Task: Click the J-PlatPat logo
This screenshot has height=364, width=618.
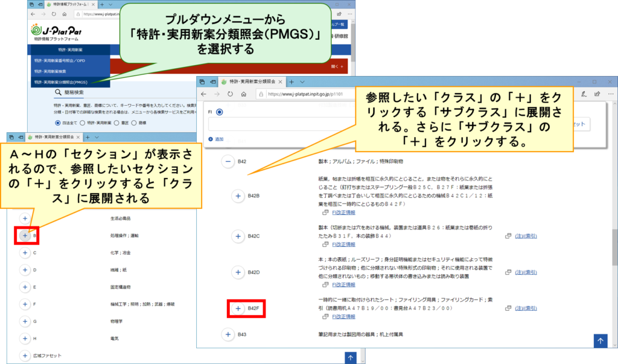Action: coord(58,30)
